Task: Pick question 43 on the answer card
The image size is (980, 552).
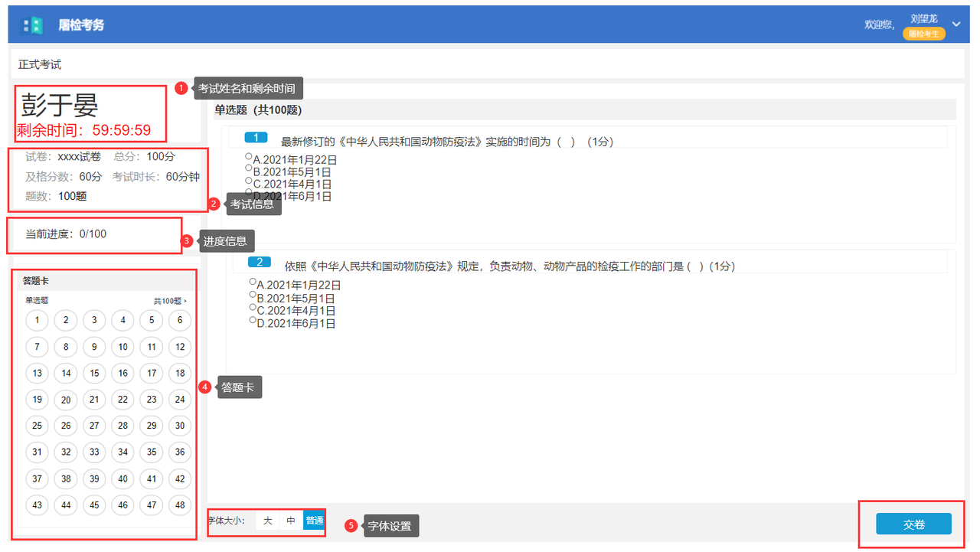Action: click(x=37, y=505)
